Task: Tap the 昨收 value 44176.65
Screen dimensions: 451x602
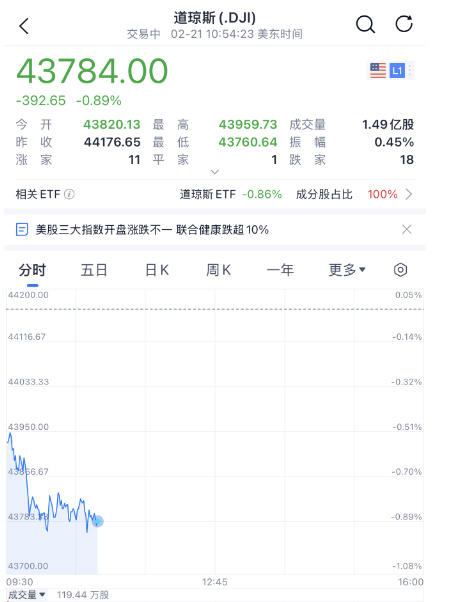Action: pyautogui.click(x=112, y=142)
